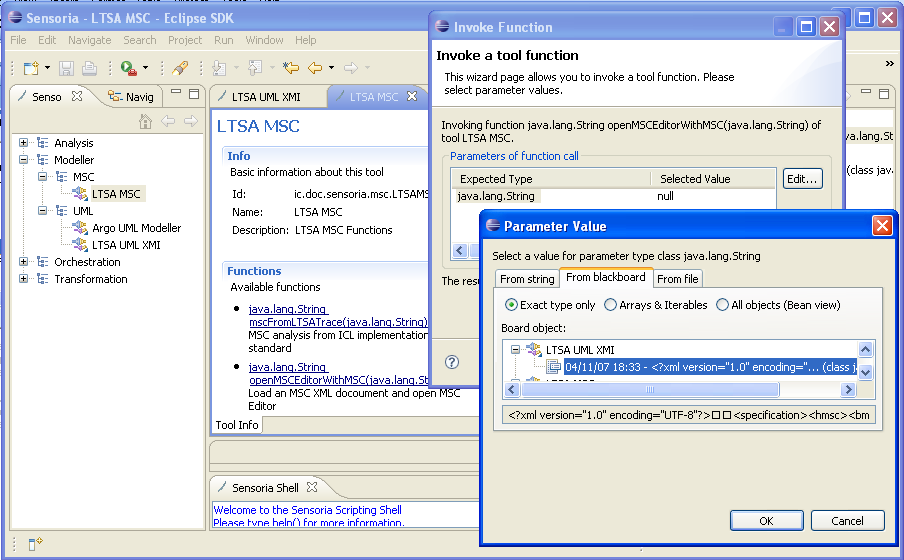Screen dimensions: 904x560
Task: Maximize the Senso view panel
Action: point(194,93)
